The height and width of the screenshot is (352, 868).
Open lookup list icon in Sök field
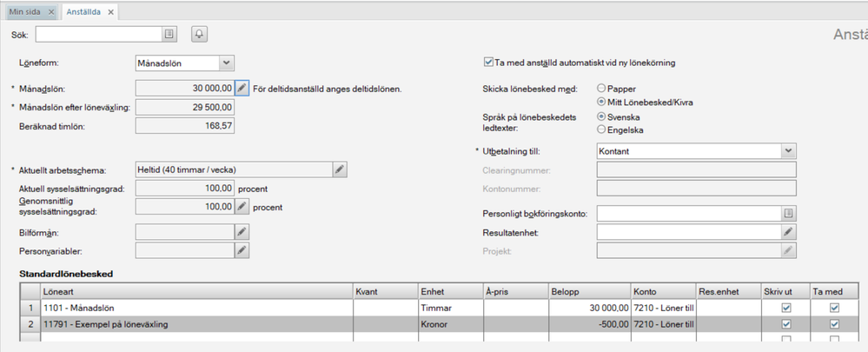coord(169,34)
